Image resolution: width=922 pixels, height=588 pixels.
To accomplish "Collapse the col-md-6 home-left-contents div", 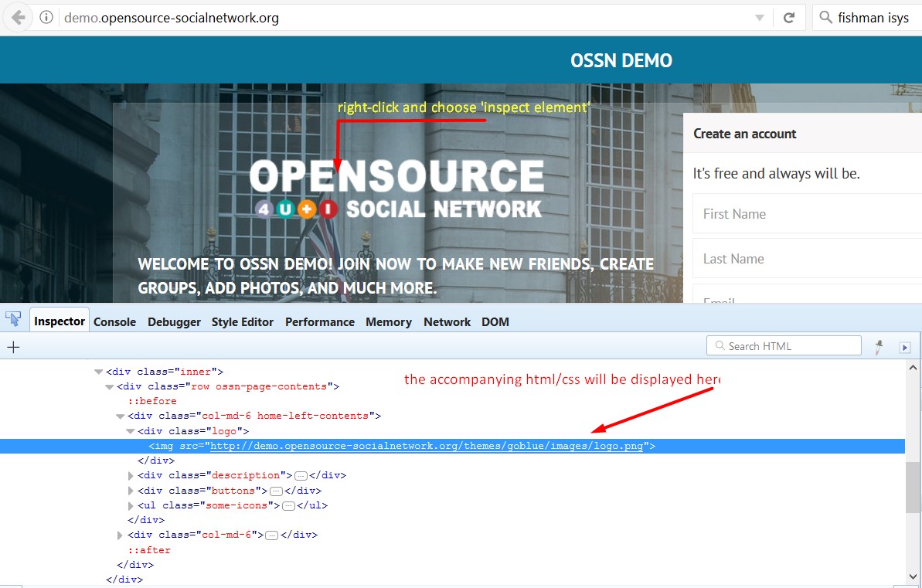I will pos(120,416).
